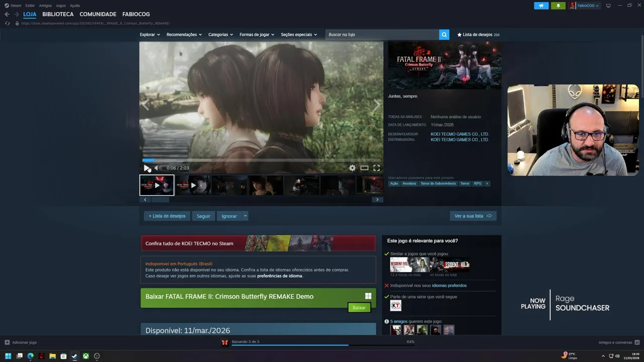This screenshot has height=362, width=644.
Task: Click the Terror de Sobrevivência tag
Action: [x=438, y=184]
